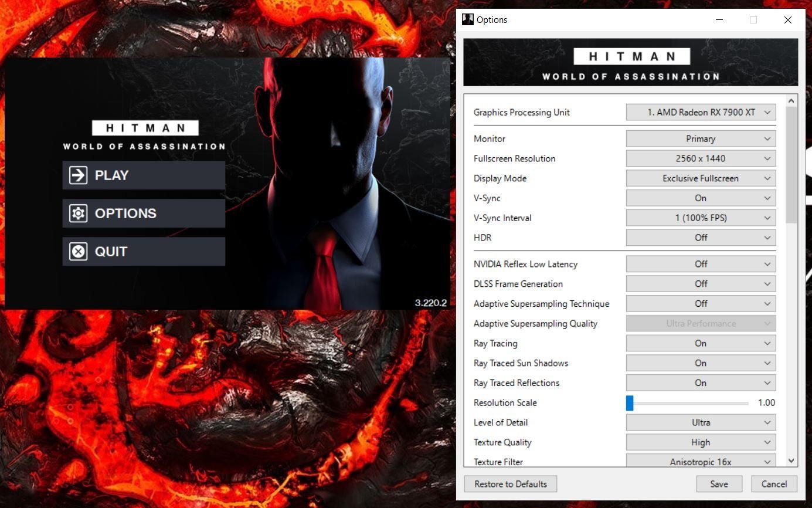Viewport: 812px width, 508px height.
Task: Open Ray Traced Reflections dropdown
Action: pyautogui.click(x=701, y=383)
